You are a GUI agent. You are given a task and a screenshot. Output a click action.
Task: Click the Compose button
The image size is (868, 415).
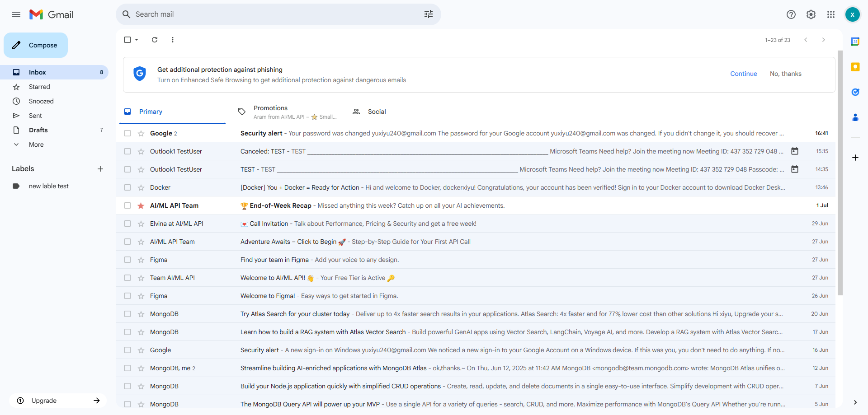coord(36,45)
